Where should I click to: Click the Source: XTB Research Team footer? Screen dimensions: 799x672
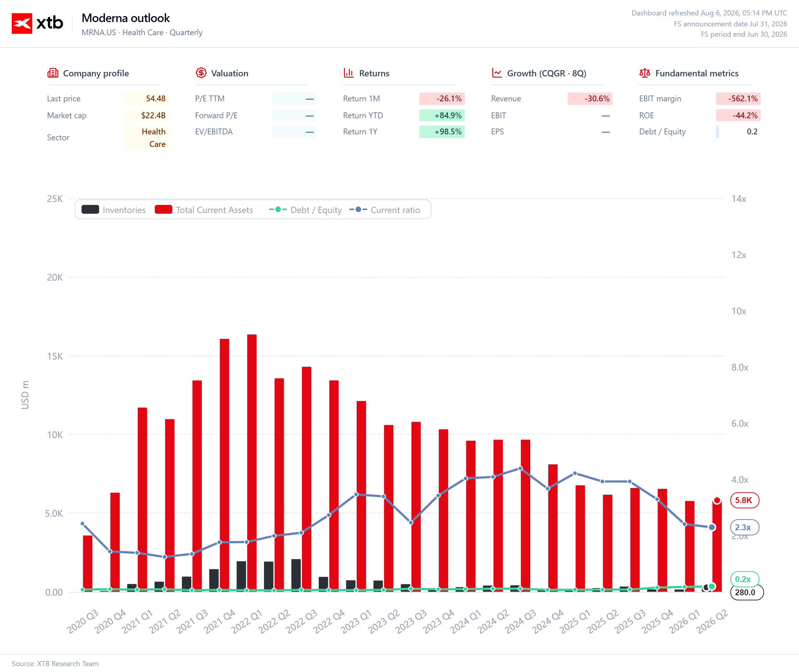pos(55,664)
